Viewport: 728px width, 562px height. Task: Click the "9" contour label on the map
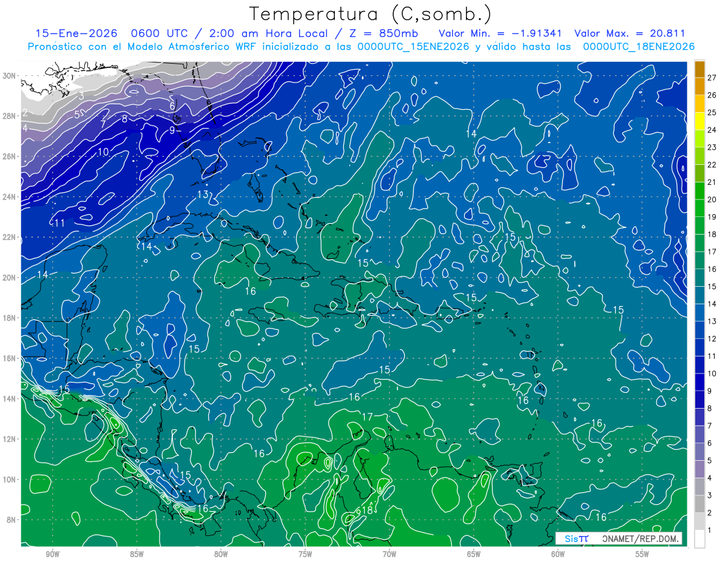click(172, 130)
